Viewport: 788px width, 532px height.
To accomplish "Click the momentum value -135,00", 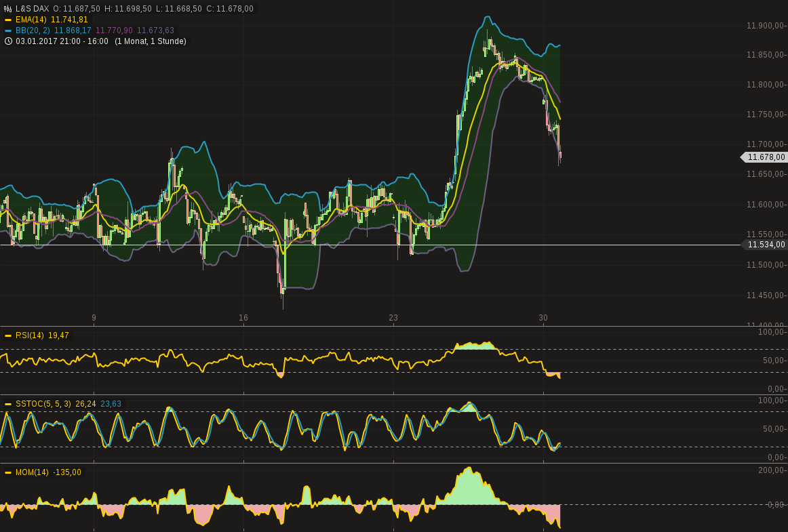I will [x=67, y=472].
